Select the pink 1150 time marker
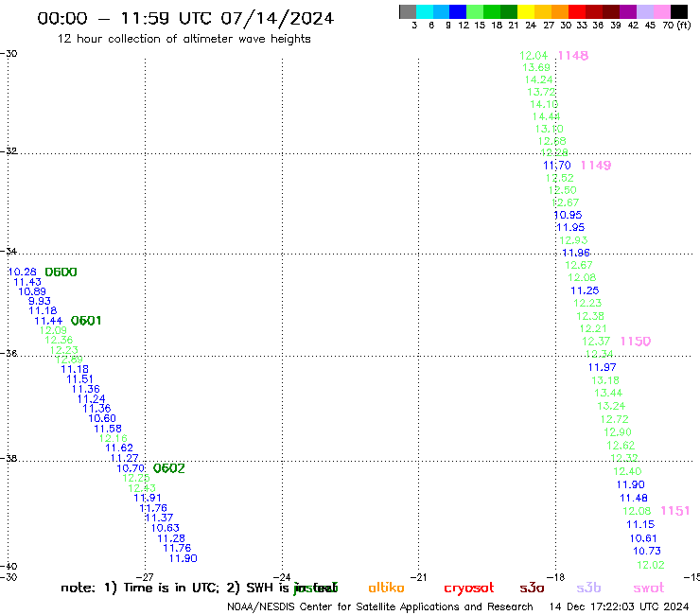700x615 pixels. pyautogui.click(x=636, y=342)
